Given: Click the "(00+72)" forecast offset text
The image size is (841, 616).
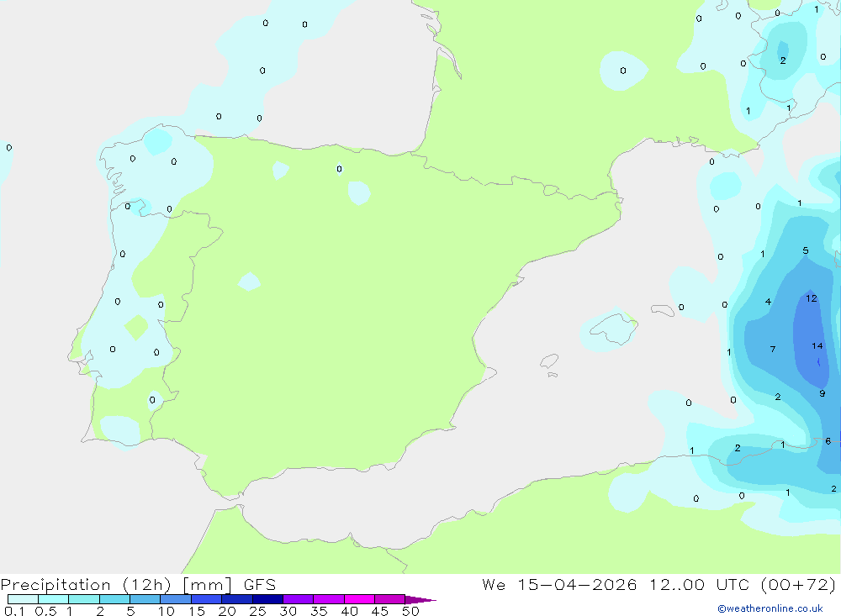Looking at the screenshot, I should point(798,585).
